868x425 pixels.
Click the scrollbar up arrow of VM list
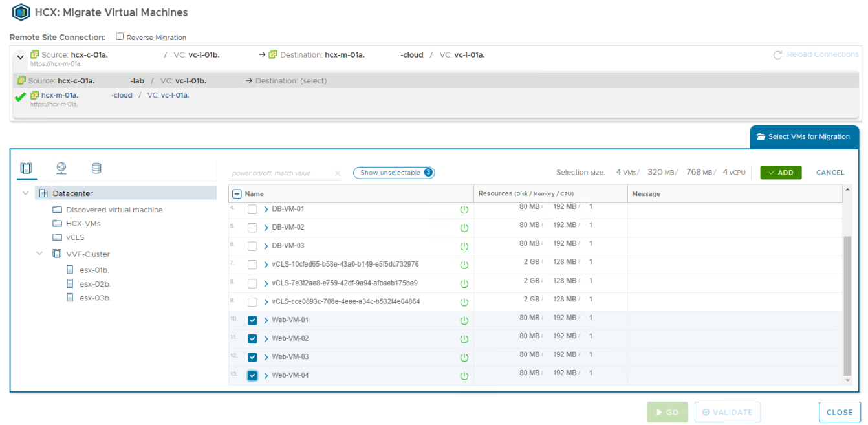(848, 190)
